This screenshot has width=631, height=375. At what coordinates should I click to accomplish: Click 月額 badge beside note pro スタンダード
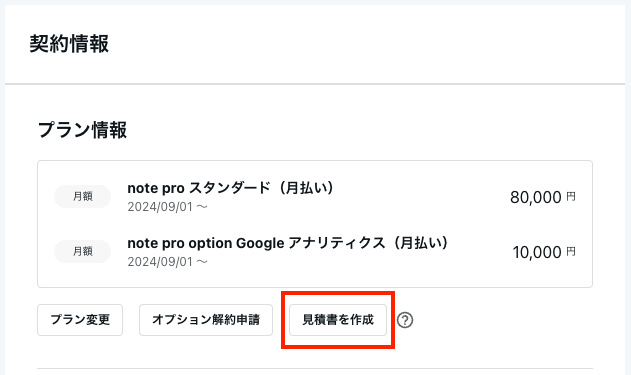coord(82,196)
